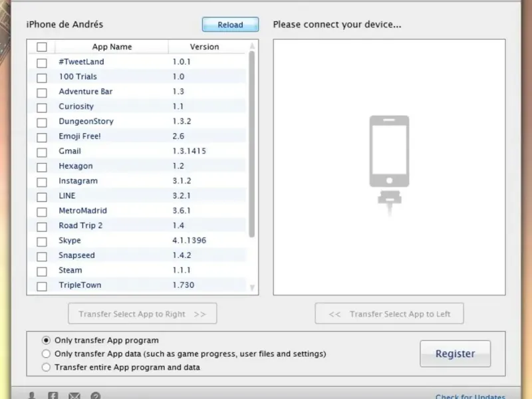Click the Emoji Free! version 2.6 cell
The height and width of the screenshot is (399, 532).
click(x=178, y=136)
